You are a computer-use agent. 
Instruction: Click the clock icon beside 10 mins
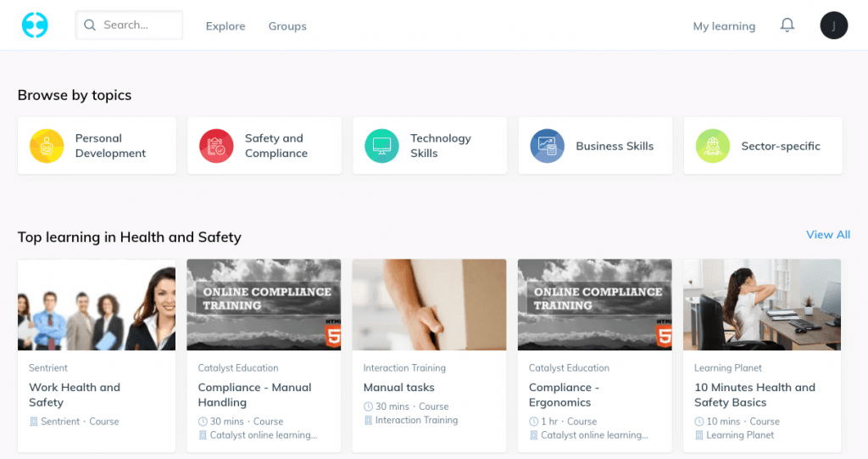coord(699,422)
